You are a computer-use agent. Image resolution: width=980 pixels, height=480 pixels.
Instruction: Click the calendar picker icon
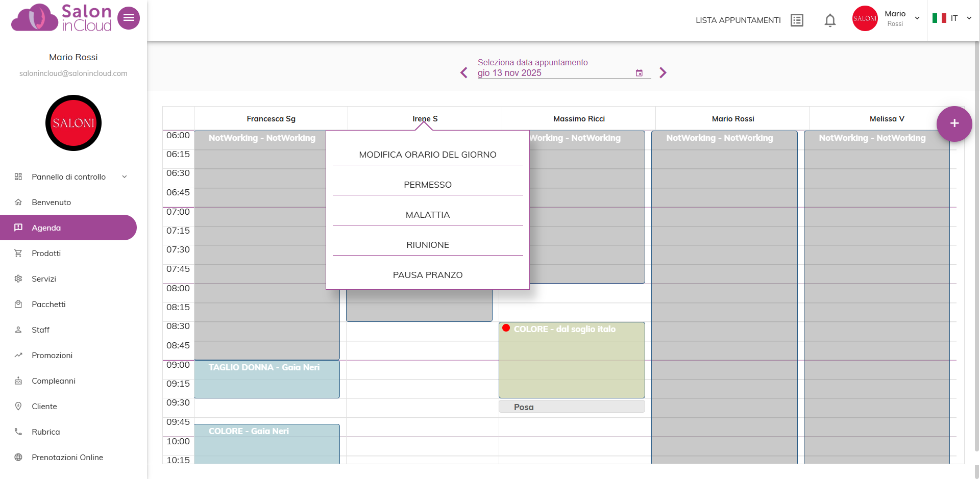point(639,73)
